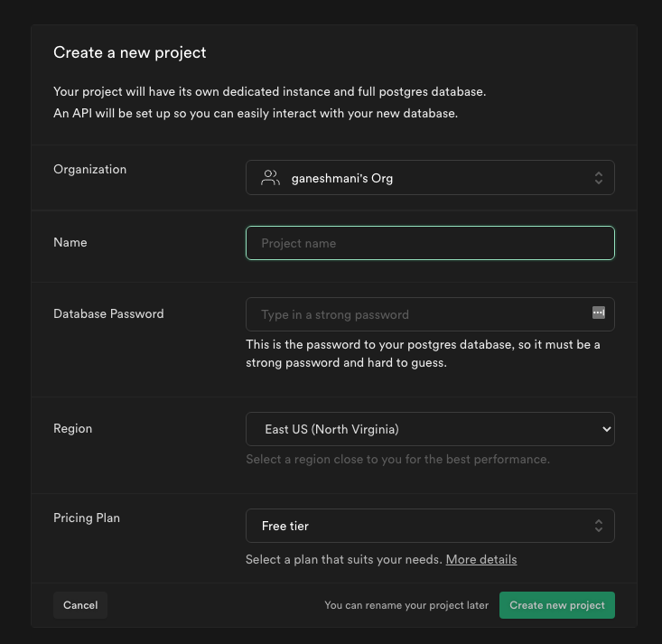Click 'You can rename your project later' text
This screenshot has width=662, height=644.
pyautogui.click(x=406, y=605)
